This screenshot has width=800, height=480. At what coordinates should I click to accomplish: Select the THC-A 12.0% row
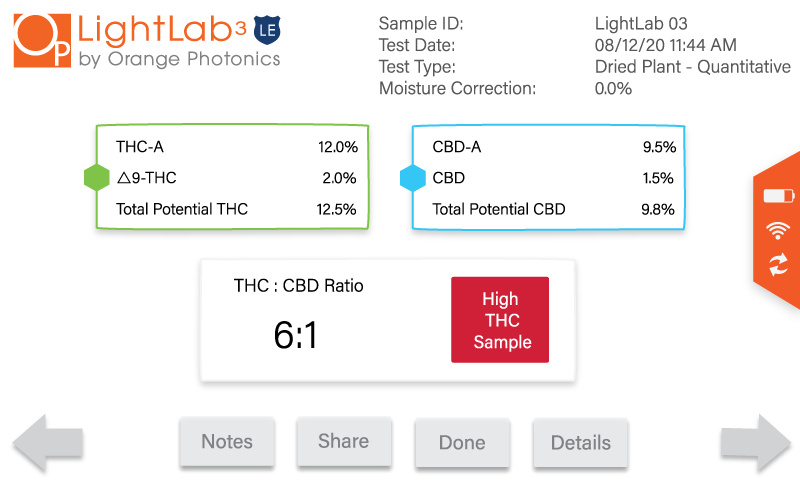coord(236,147)
